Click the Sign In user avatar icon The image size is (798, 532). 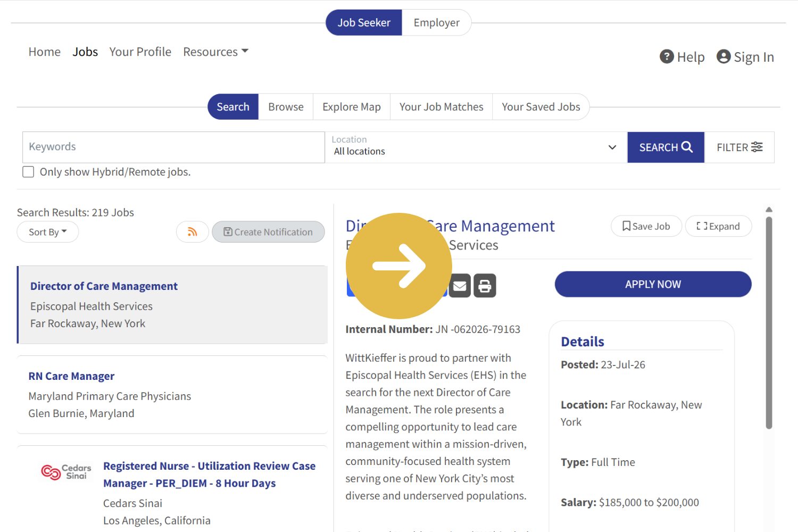(724, 56)
